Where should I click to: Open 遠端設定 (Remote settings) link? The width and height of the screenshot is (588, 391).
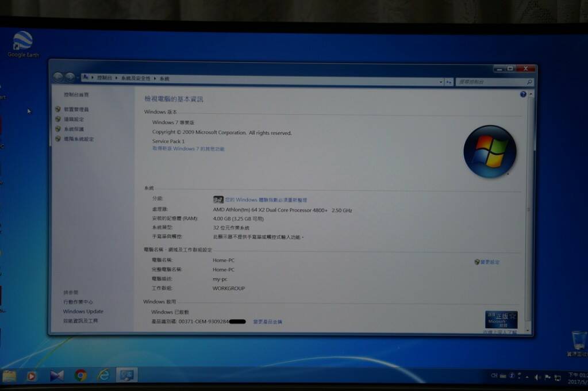pos(74,120)
